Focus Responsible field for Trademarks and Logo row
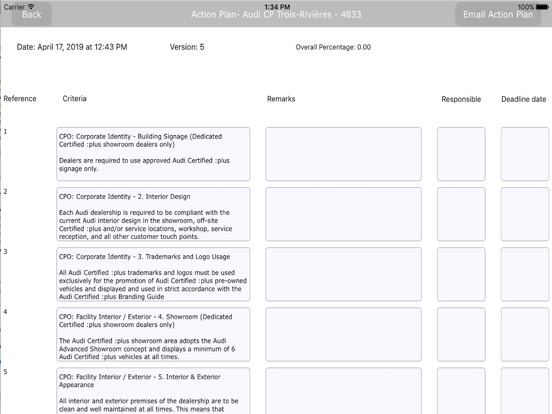Screen dimensions: 552x414 pos(461,274)
